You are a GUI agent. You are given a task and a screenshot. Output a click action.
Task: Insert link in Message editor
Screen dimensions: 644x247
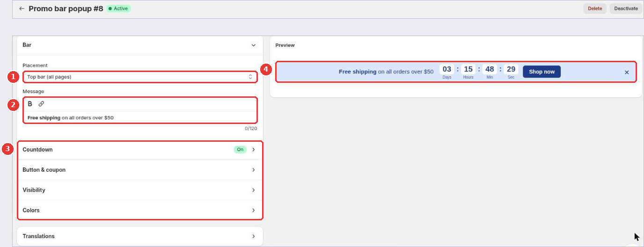pos(41,104)
